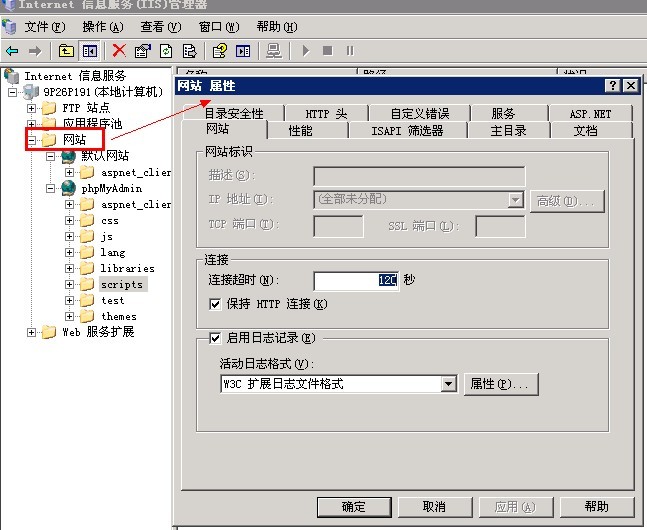Click the Back arrow in toolbar
Screen dimensions: 647x530
pyautogui.click(x=12, y=50)
